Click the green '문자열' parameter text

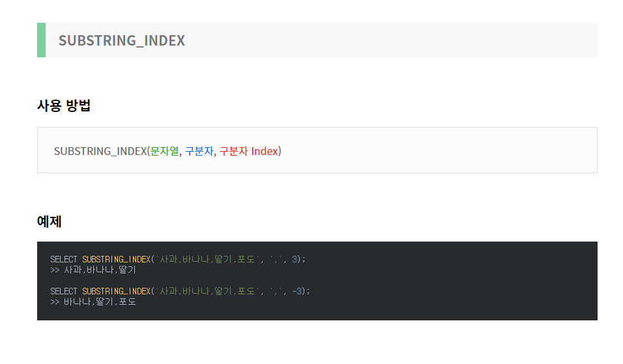(164, 151)
